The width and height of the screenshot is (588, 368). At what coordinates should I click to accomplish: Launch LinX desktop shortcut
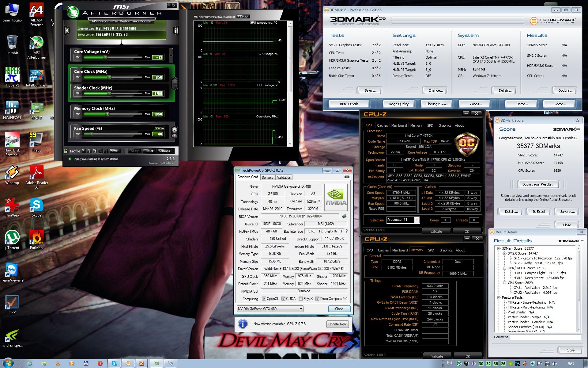point(12,305)
